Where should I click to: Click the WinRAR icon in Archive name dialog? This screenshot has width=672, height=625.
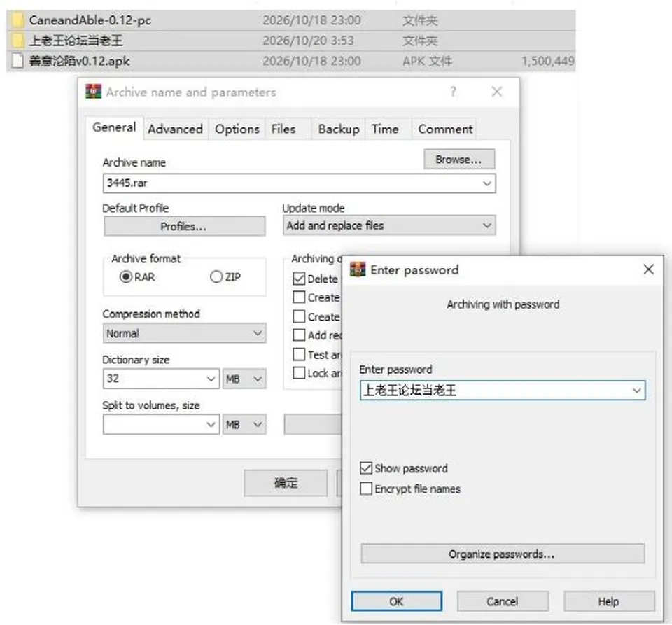(x=93, y=92)
